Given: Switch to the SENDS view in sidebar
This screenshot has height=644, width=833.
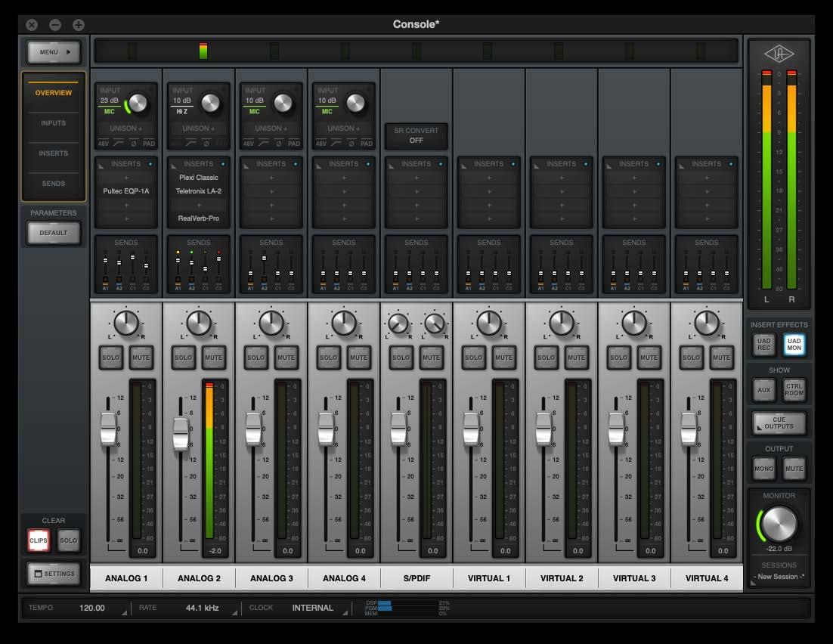Looking at the screenshot, I should 54,184.
